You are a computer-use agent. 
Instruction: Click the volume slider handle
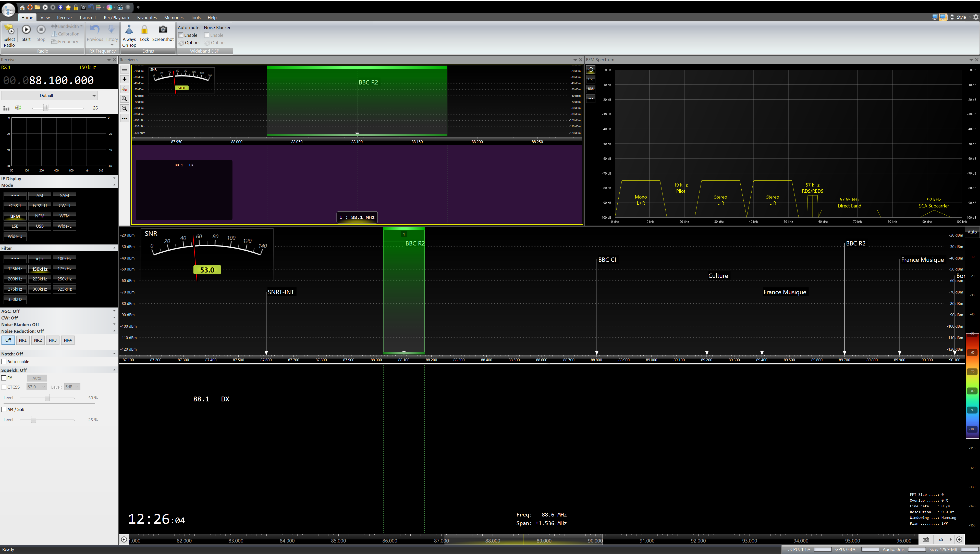click(46, 108)
